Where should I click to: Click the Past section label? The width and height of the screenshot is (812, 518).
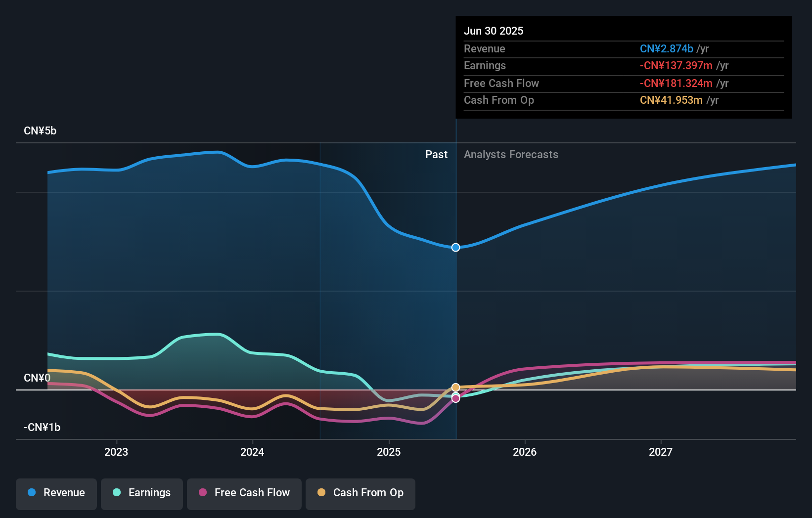click(x=436, y=155)
